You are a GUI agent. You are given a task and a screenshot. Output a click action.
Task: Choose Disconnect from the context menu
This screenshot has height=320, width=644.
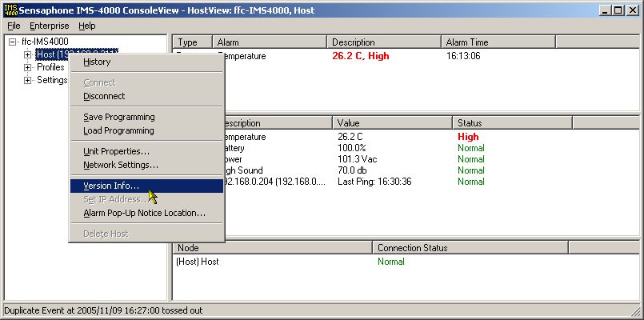(x=146, y=96)
